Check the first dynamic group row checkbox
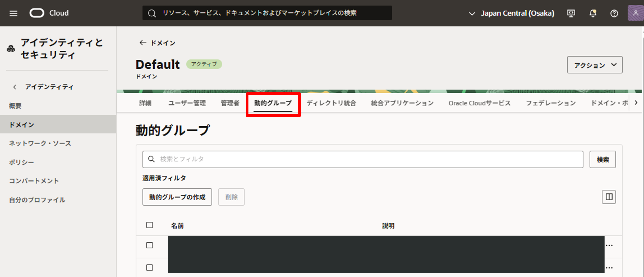The width and height of the screenshot is (644, 277). (x=150, y=245)
